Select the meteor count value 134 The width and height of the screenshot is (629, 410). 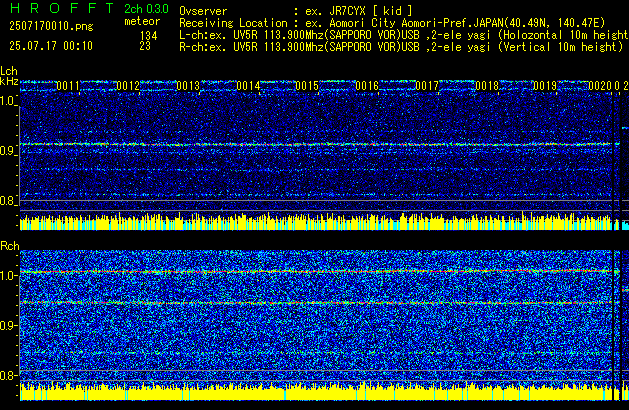(148, 36)
